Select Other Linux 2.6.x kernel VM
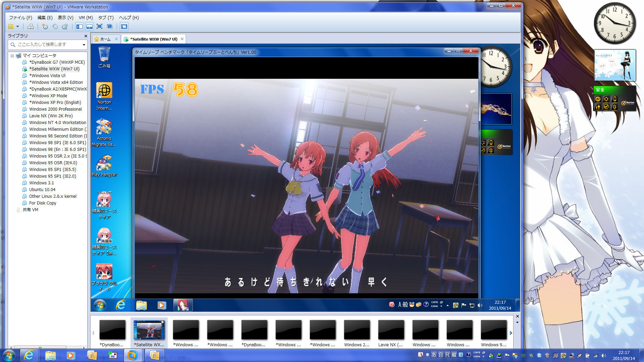This screenshot has width=644, height=362. [x=53, y=196]
